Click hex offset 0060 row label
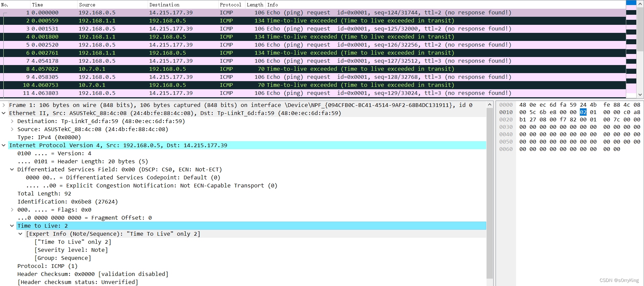The height and width of the screenshot is (286, 644). (506, 149)
